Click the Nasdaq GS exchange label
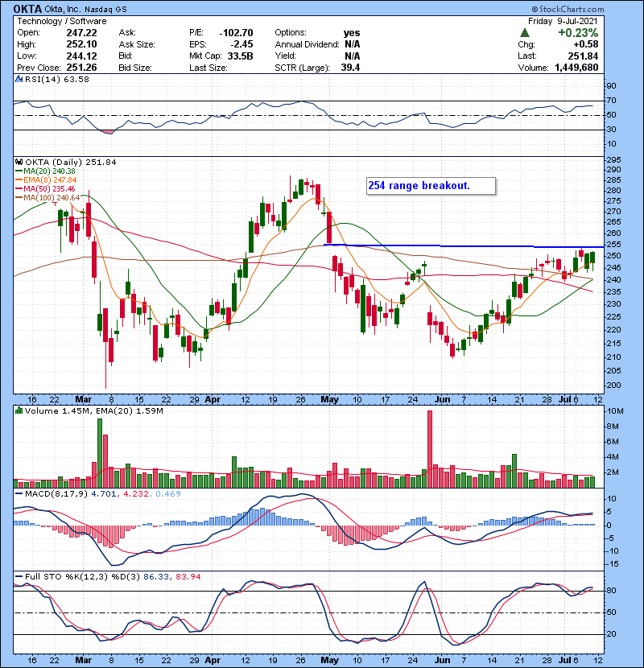 point(105,10)
